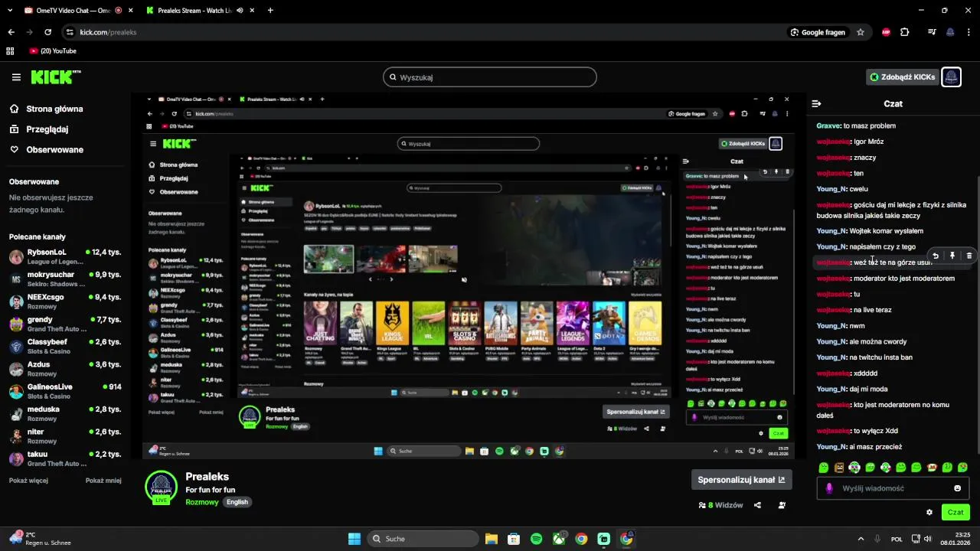Open File Explorer from the taskbar

coord(491,539)
